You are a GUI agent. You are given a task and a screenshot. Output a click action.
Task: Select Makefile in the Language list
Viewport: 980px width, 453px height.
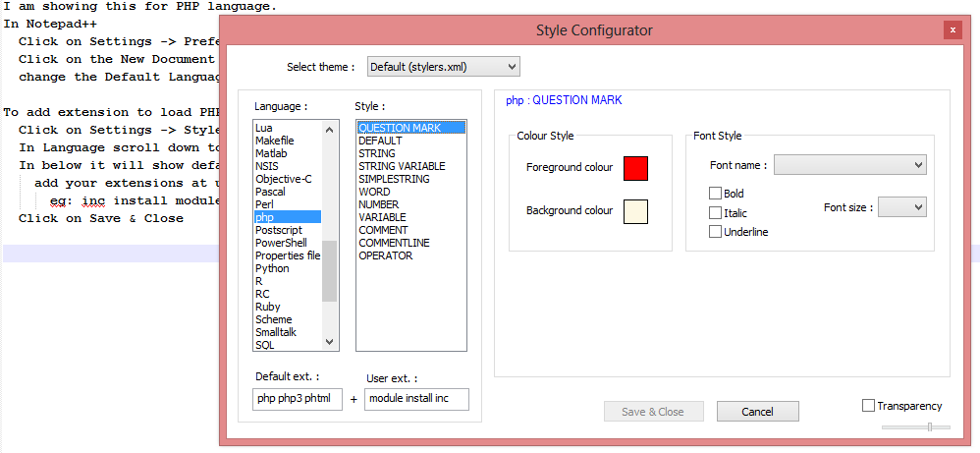(287, 141)
